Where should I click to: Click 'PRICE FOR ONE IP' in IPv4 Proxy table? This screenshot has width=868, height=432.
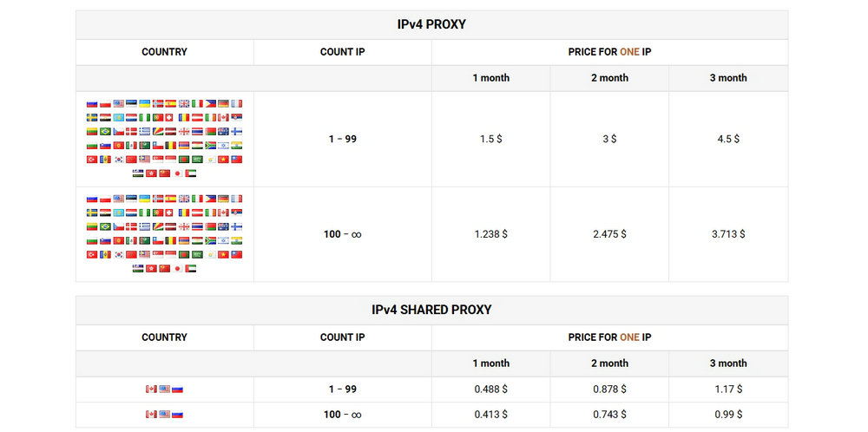(609, 52)
